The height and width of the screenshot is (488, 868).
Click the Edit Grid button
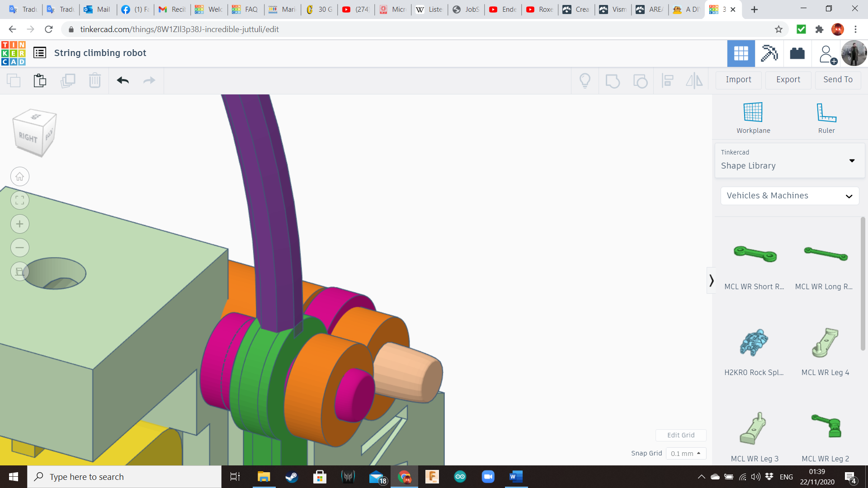[x=681, y=435]
